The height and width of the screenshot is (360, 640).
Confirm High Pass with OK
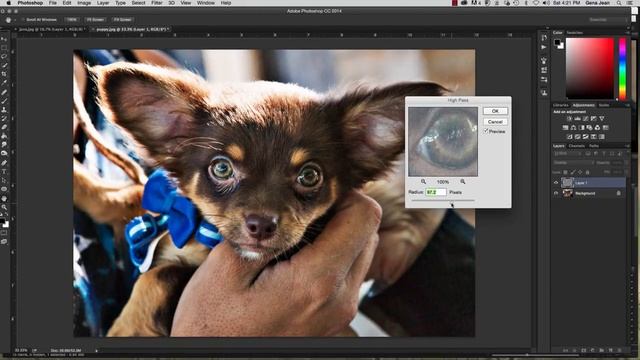tap(495, 111)
